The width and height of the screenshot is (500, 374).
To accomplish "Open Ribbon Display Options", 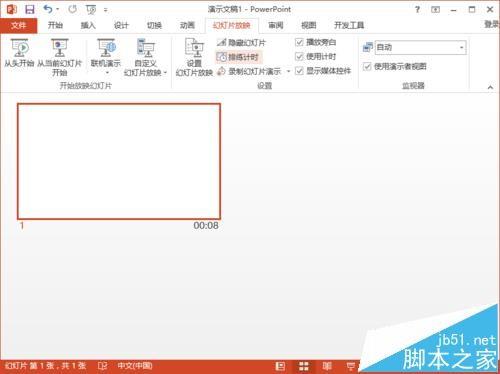I will (435, 10).
